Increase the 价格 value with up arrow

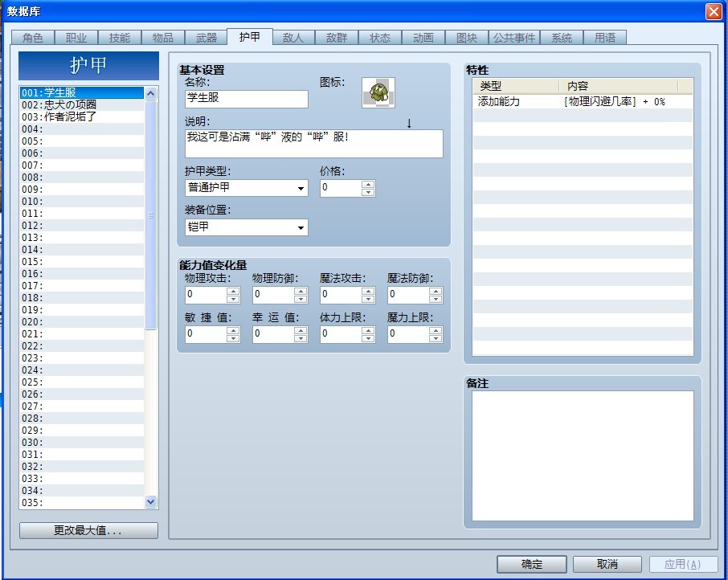click(x=368, y=184)
